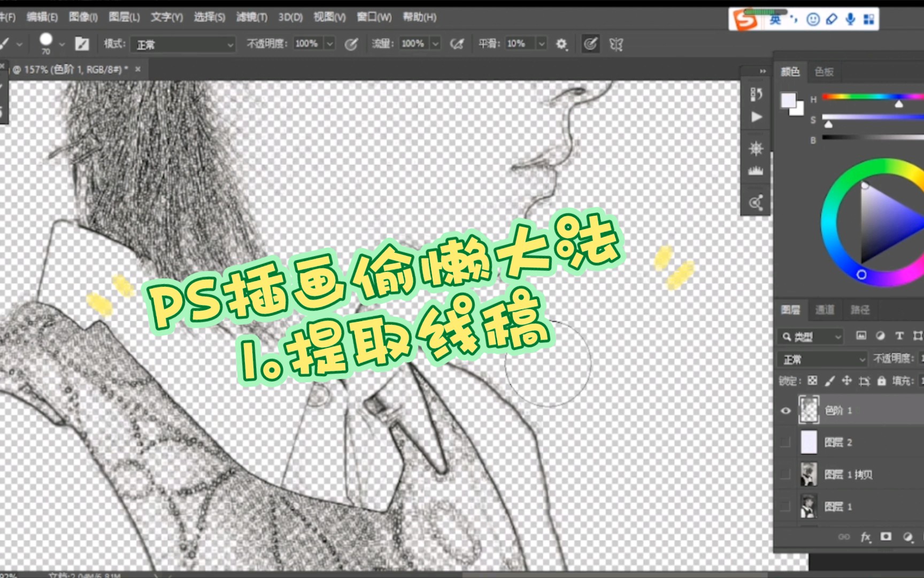Click the opacity 100% value field
This screenshot has width=924, height=578.
308,44
